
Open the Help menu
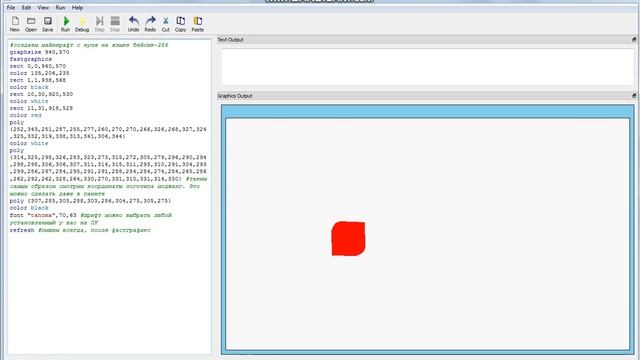coord(78,7)
